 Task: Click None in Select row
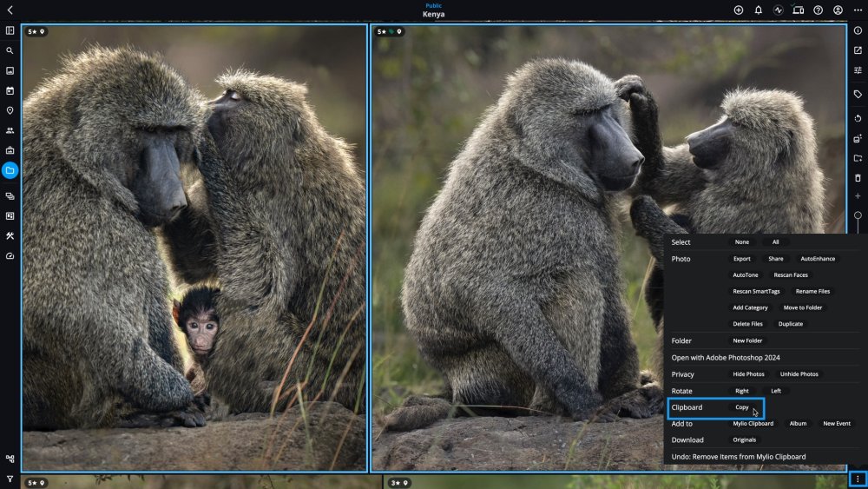(x=742, y=242)
